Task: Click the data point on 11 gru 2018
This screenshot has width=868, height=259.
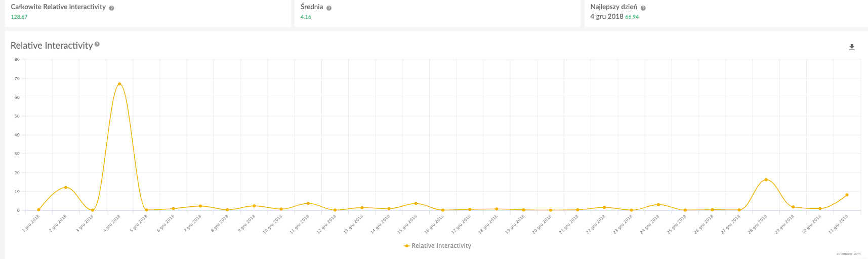Action: coord(308,204)
